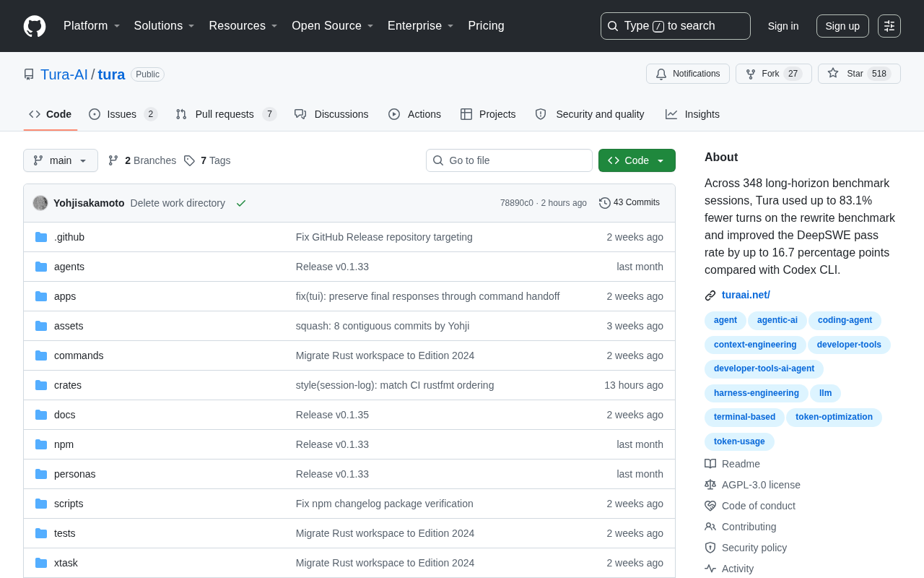This screenshot has width=924, height=578.
Task: Click the Readme book icon
Action: pos(710,464)
